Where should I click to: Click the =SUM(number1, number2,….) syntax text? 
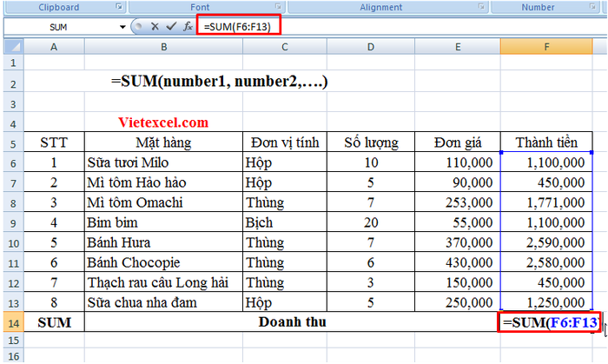(x=220, y=82)
